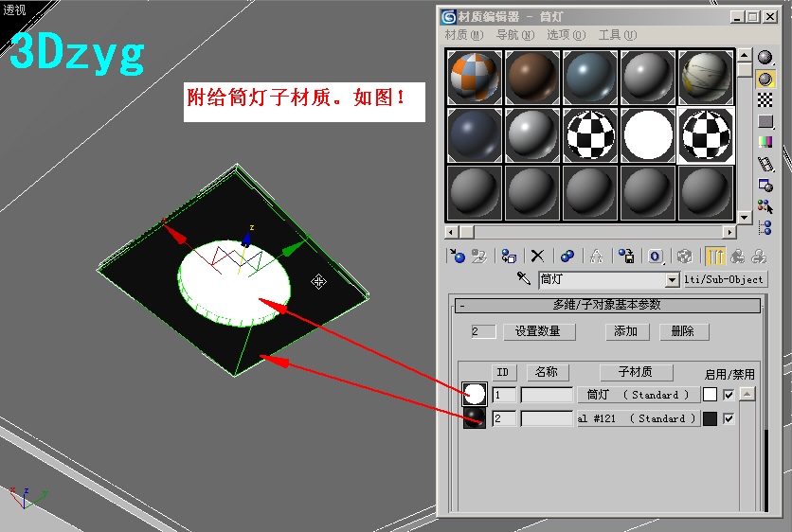Toggle the Show End Result icon
The width and height of the screenshot is (792, 532).
click(x=715, y=256)
